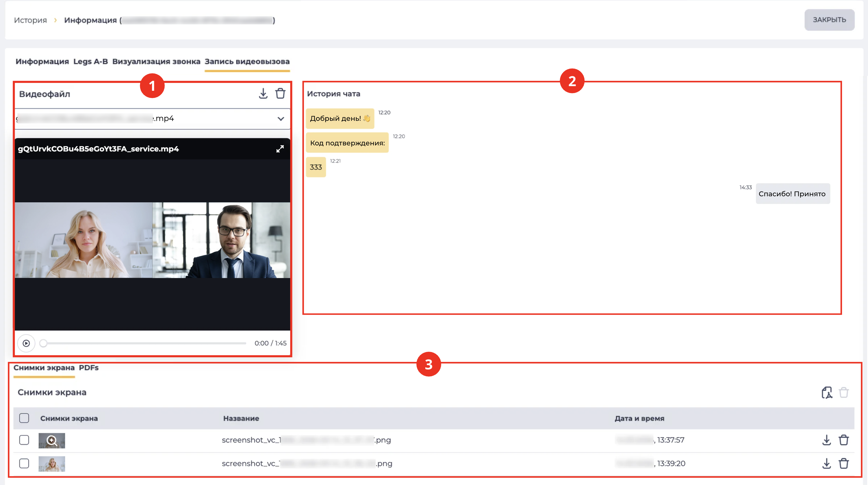
Task: Check the 13:39:20 screenshot row
Action: point(24,463)
